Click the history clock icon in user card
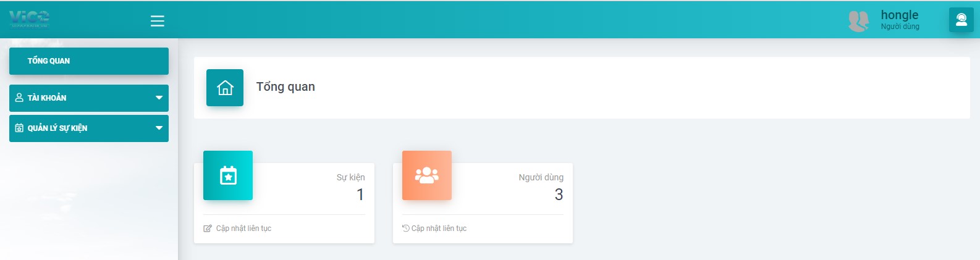 coord(406,228)
